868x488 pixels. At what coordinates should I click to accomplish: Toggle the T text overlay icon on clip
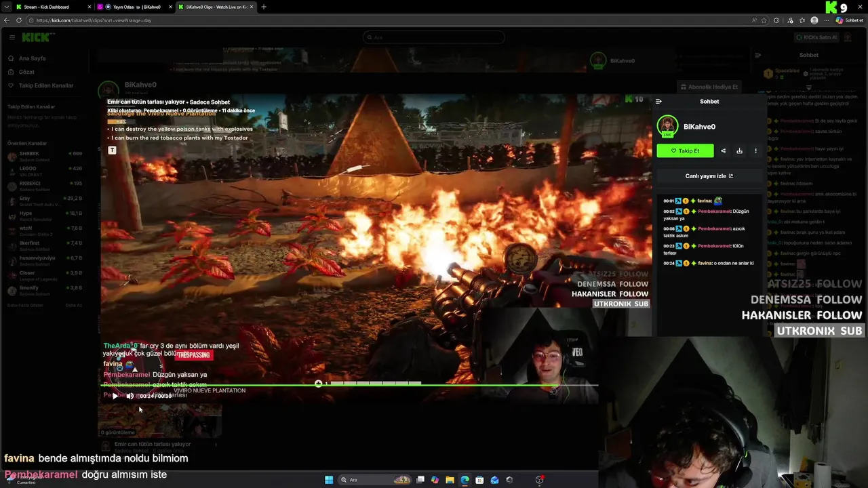point(113,150)
